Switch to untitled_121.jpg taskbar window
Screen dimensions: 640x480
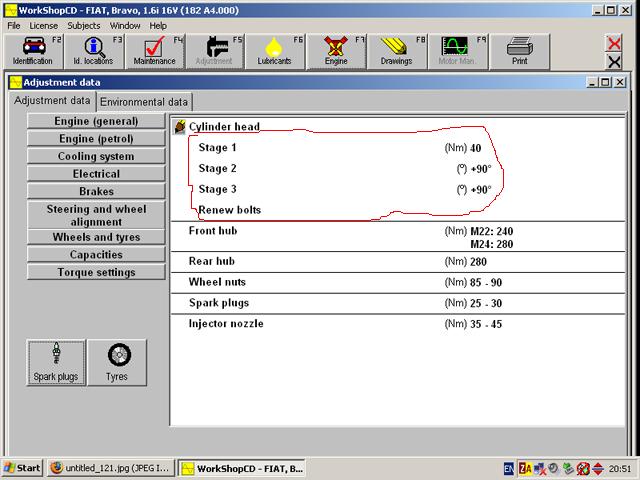point(110,468)
